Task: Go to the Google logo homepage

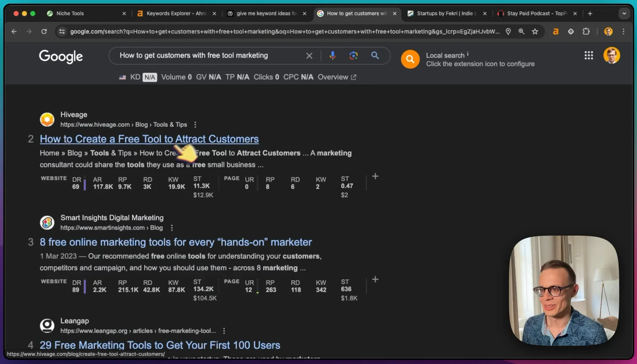Action: point(61,56)
